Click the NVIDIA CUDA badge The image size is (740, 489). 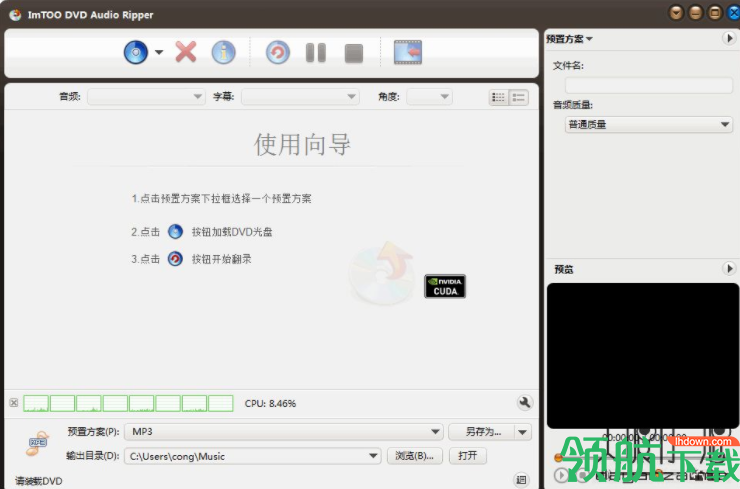(445, 287)
